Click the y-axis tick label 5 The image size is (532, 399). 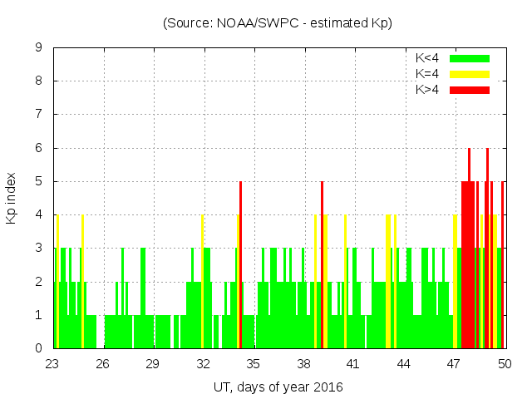pyautogui.click(x=39, y=181)
